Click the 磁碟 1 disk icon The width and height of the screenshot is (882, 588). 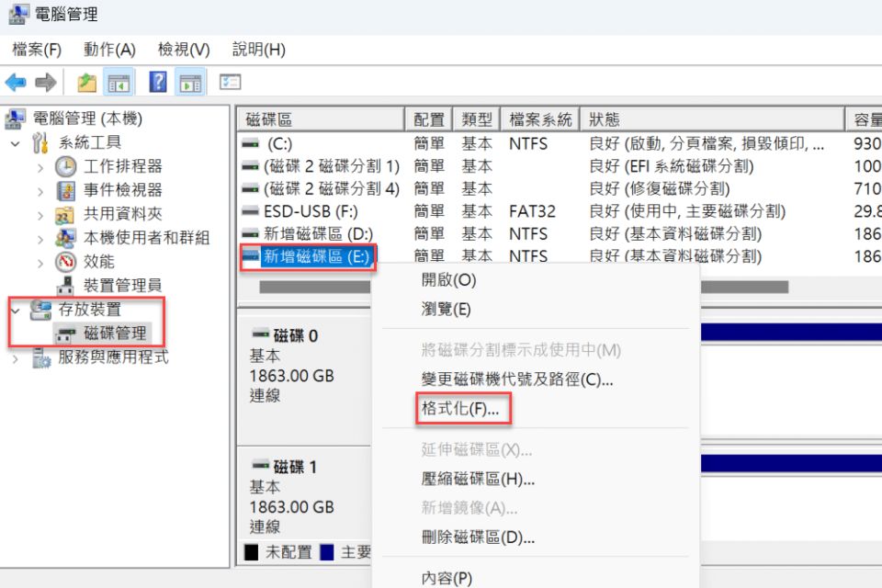point(260,465)
